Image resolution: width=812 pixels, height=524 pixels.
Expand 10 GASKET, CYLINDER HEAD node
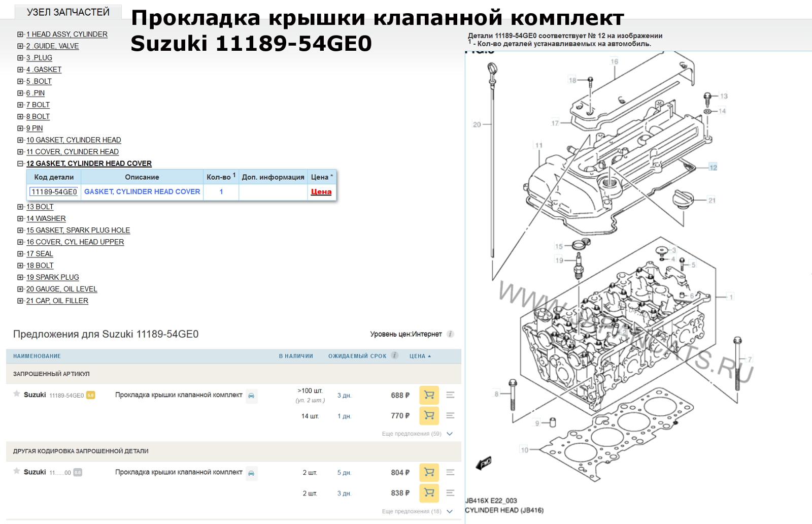(20, 140)
